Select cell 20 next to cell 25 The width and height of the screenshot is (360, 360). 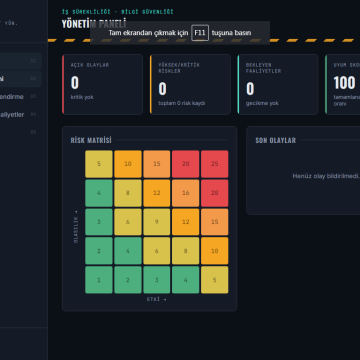[186, 164]
